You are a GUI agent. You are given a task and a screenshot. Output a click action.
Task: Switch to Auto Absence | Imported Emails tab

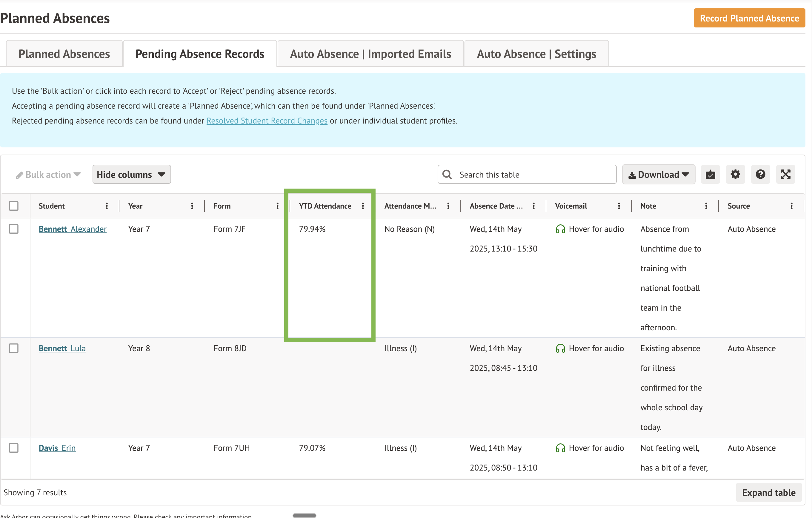(x=370, y=54)
